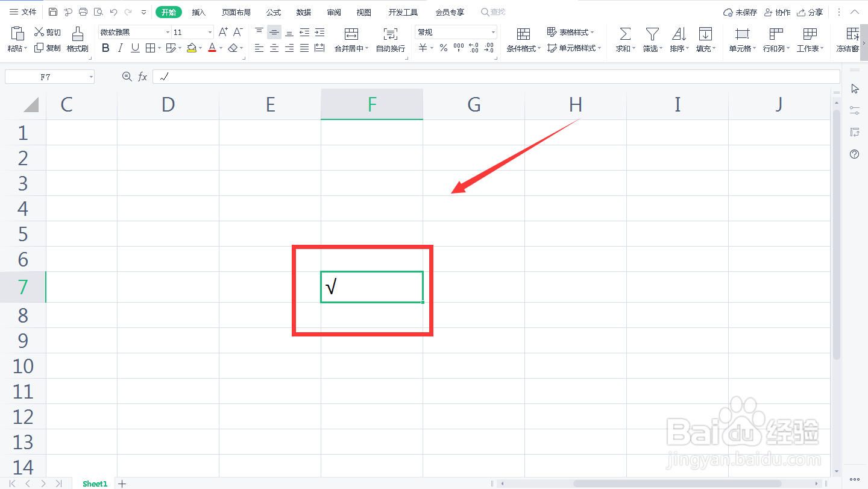The image size is (868, 489).
Task: Click the Sum (求和) sigma icon
Action: pos(626,34)
